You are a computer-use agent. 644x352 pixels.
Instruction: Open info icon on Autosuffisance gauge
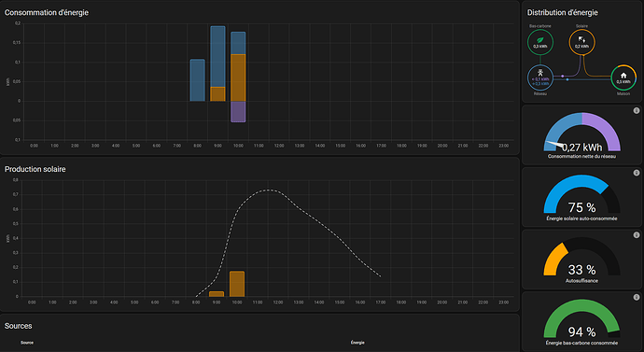(637, 235)
